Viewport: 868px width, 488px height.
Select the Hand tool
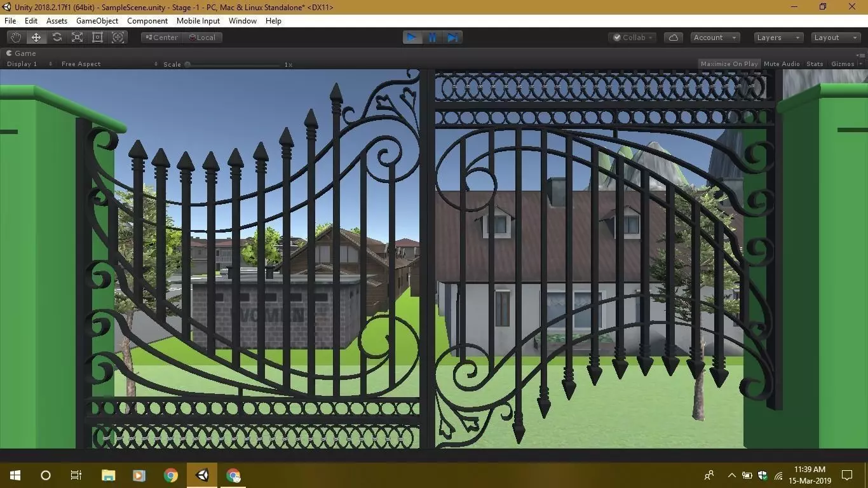tap(15, 37)
